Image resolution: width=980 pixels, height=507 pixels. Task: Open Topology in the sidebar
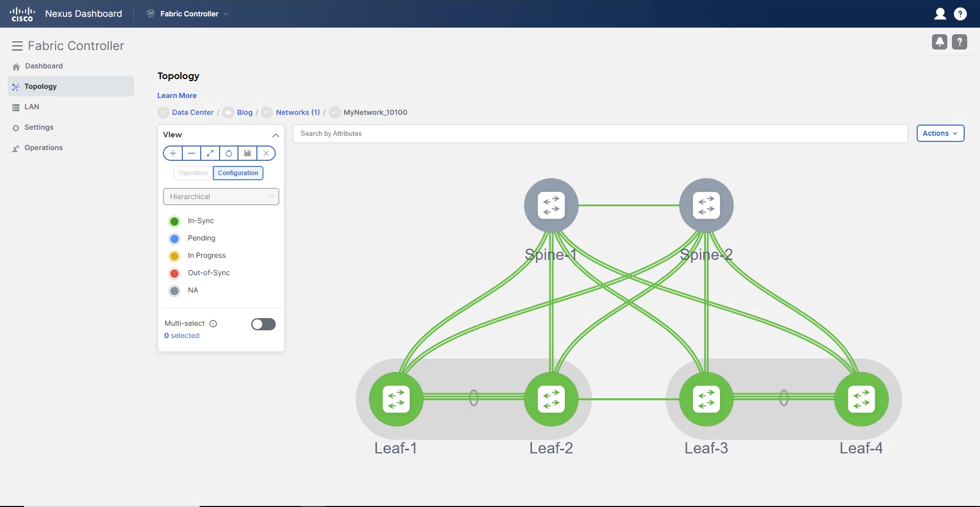pos(71,86)
